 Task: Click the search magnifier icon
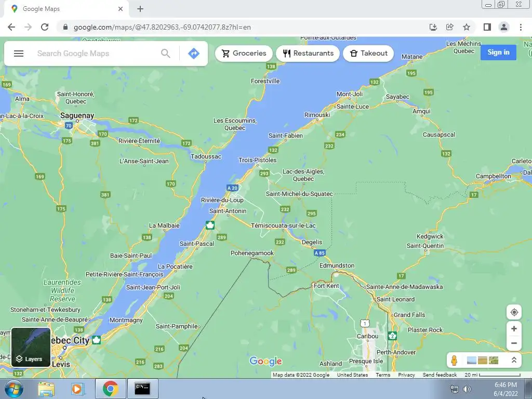(166, 54)
